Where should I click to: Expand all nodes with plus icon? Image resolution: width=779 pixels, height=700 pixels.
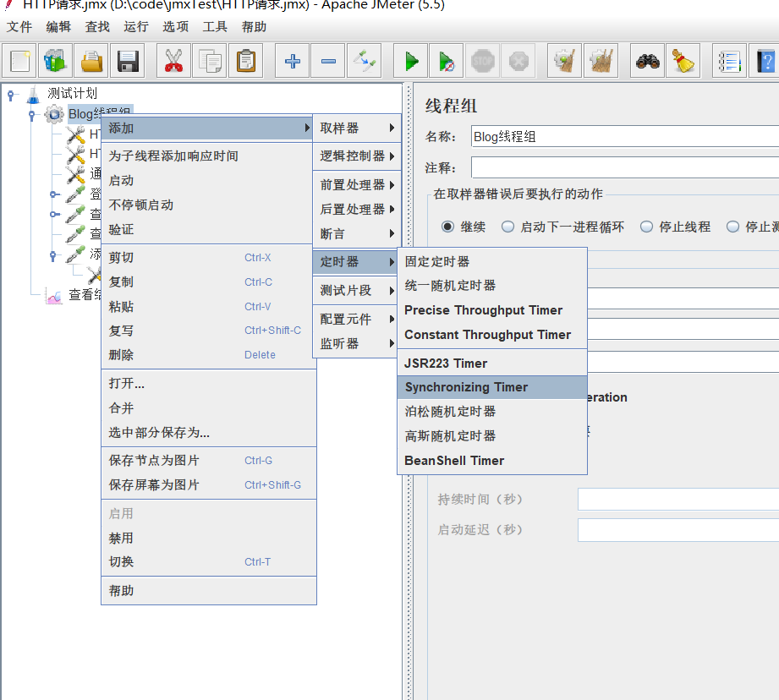click(x=292, y=61)
